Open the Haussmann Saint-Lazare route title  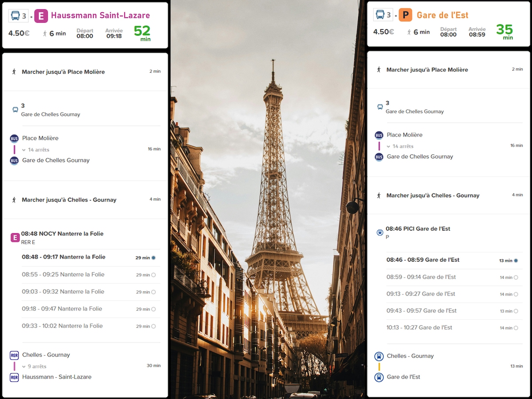pos(101,16)
